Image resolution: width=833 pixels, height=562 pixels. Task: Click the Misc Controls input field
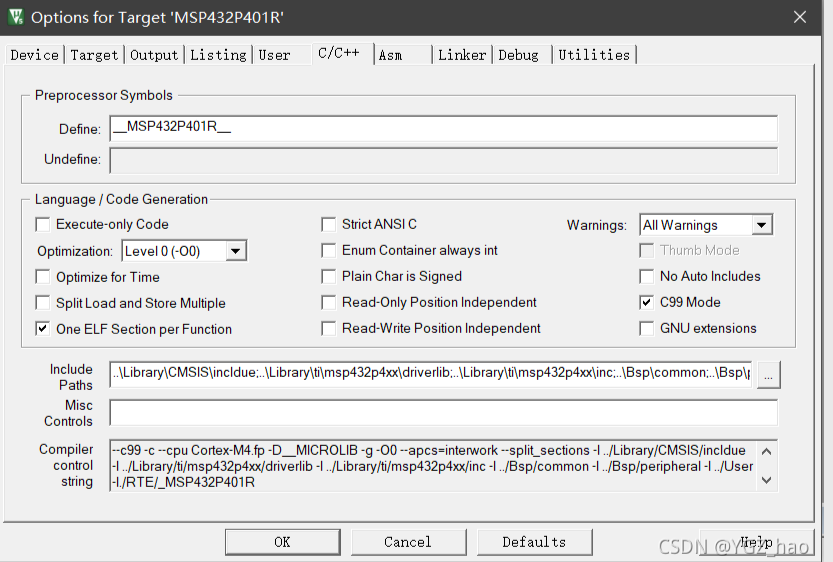click(444, 413)
